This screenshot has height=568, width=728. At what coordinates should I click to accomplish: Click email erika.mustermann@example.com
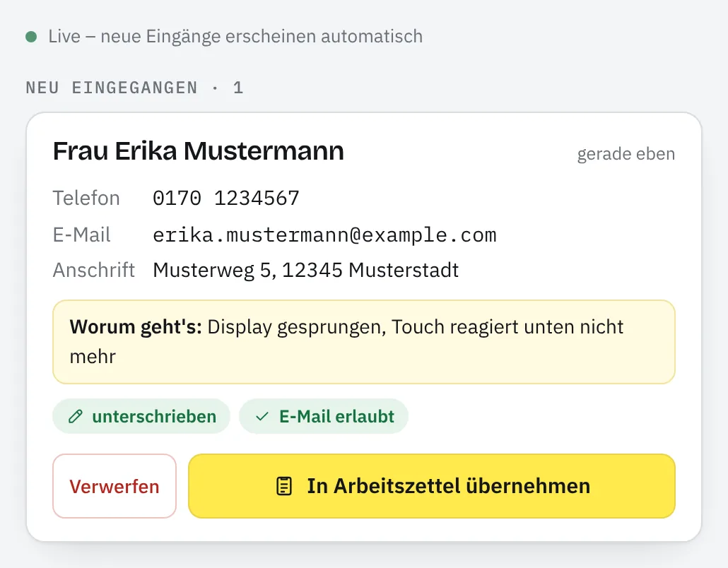[x=324, y=235]
